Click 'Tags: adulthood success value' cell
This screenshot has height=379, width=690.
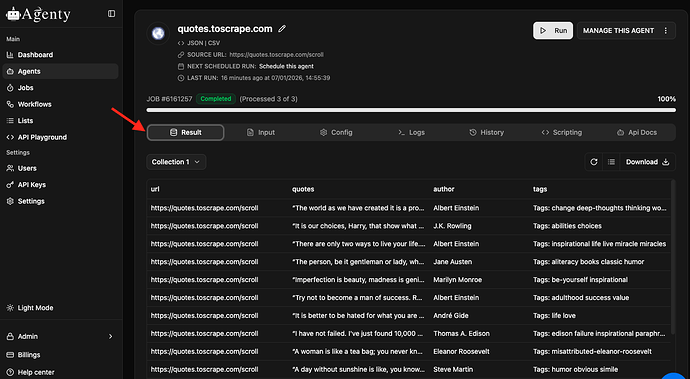581,298
